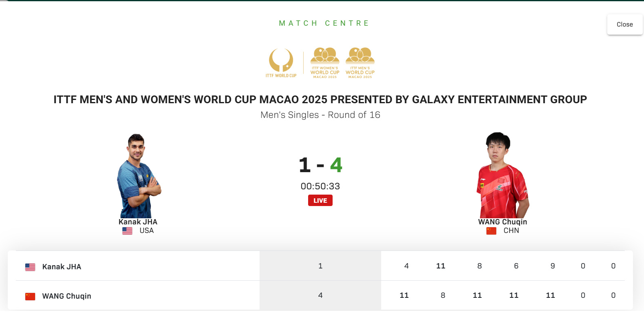Click the MATCH CENTRE heading

pos(324,23)
